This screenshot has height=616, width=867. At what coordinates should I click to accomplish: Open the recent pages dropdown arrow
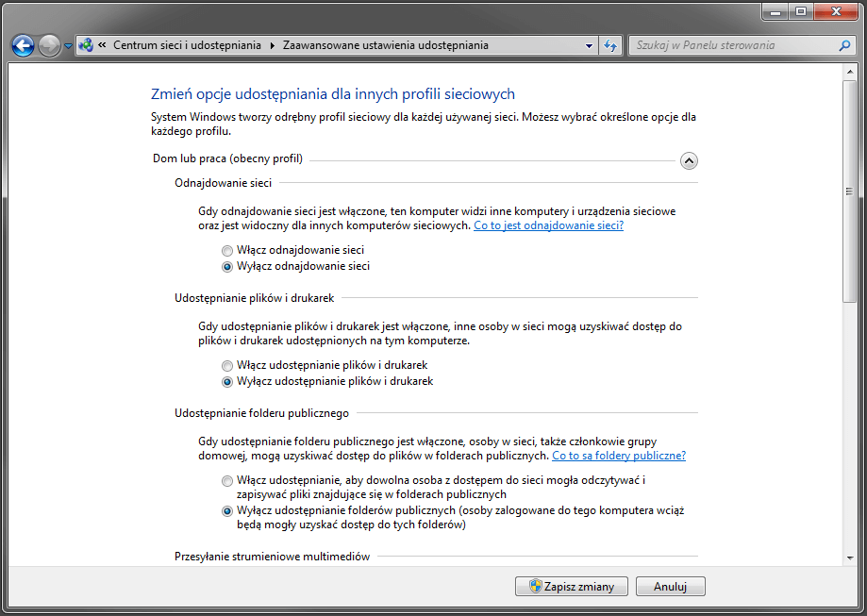[68, 45]
